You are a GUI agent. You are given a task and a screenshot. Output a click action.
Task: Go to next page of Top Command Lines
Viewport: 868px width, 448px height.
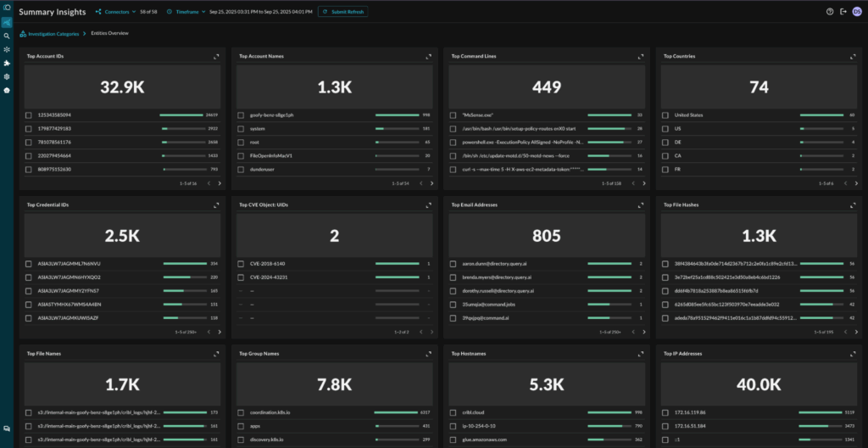pyautogui.click(x=643, y=182)
